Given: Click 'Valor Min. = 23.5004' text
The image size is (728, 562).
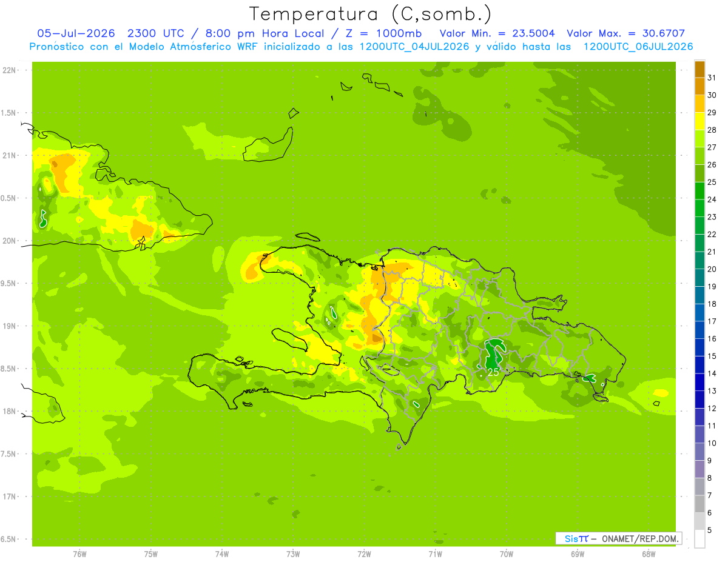Looking at the screenshot, I should pyautogui.click(x=497, y=33).
